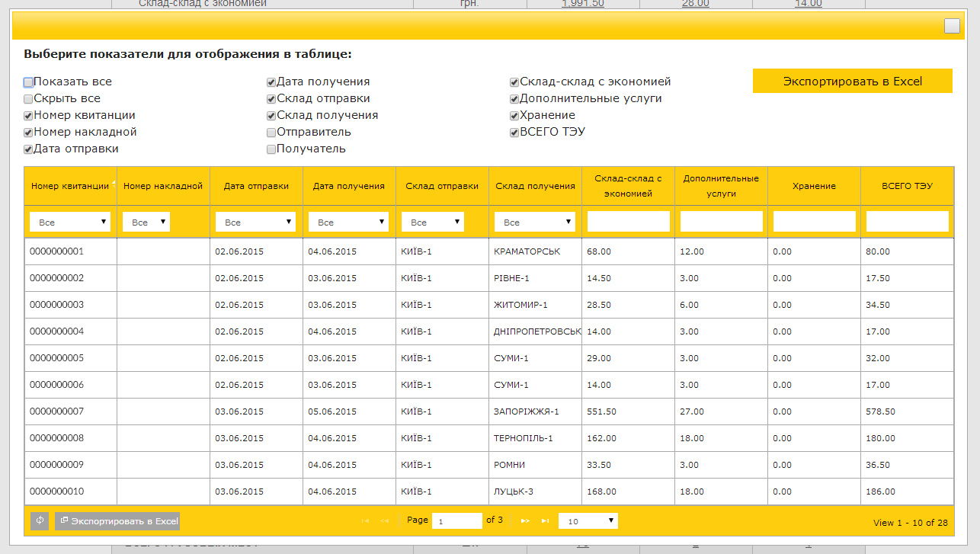
Task: Go to the first page arrow
Action: [365, 520]
